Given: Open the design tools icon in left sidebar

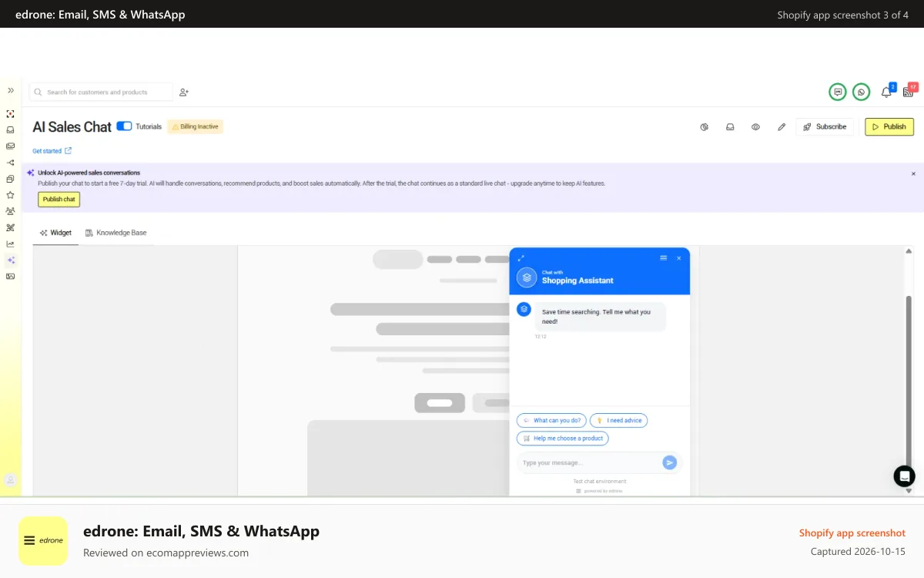Looking at the screenshot, I should pos(10,227).
